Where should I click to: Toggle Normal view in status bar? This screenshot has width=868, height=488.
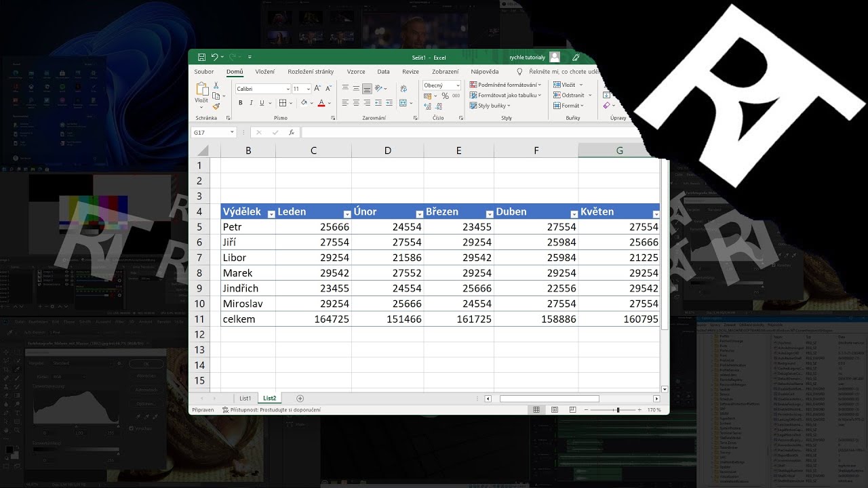[x=536, y=409]
